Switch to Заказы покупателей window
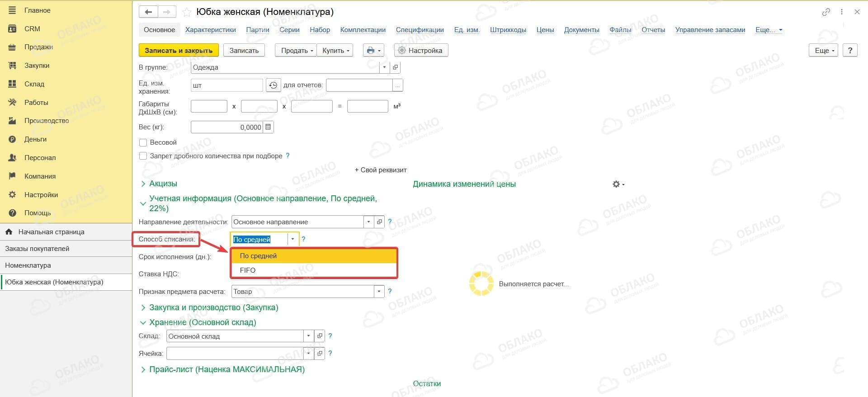 (x=66, y=249)
